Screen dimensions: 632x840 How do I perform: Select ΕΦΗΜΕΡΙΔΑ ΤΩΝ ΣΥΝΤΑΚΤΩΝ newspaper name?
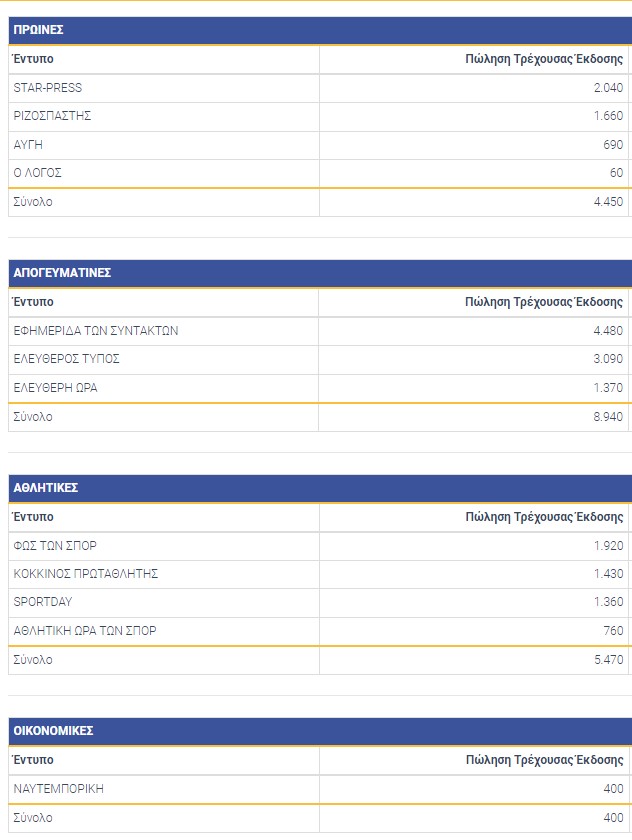pos(96,331)
